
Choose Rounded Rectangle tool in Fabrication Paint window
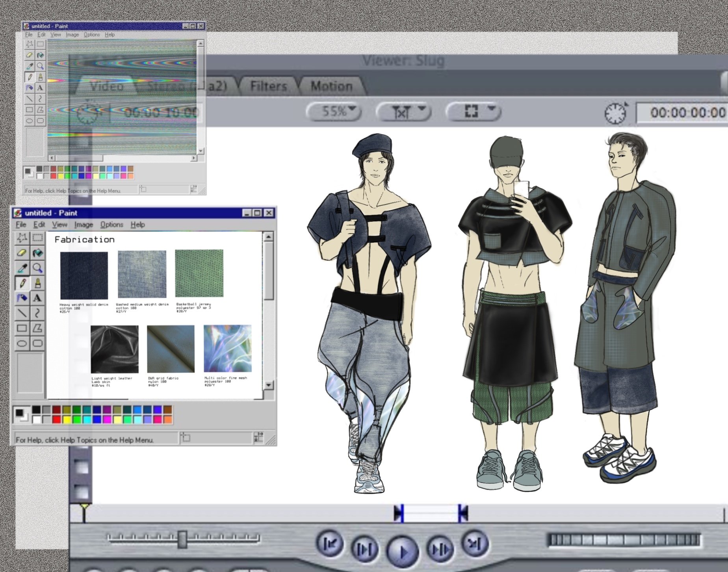tap(37, 343)
